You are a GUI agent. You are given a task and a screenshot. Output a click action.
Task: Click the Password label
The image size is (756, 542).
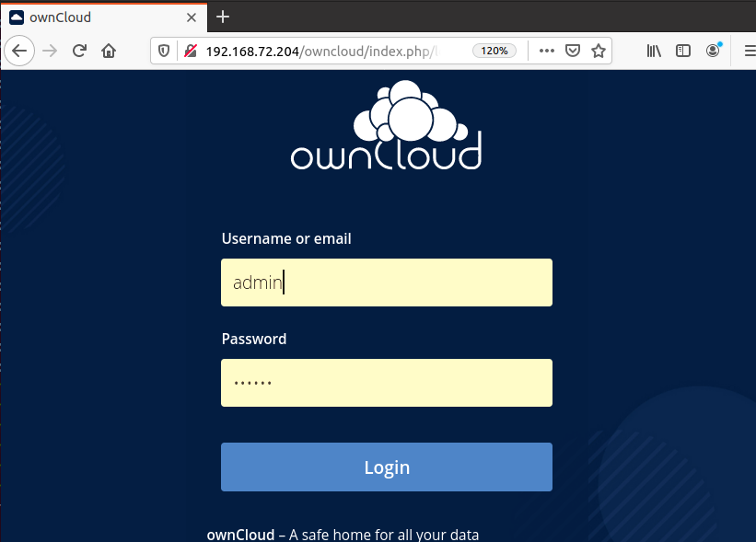click(254, 339)
